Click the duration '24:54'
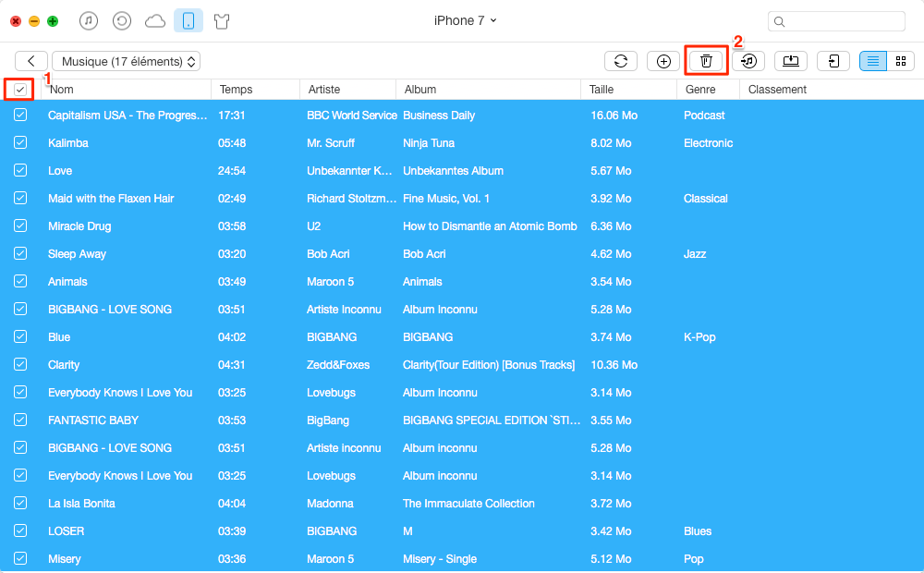Screen dimensions: 924x573 232,171
